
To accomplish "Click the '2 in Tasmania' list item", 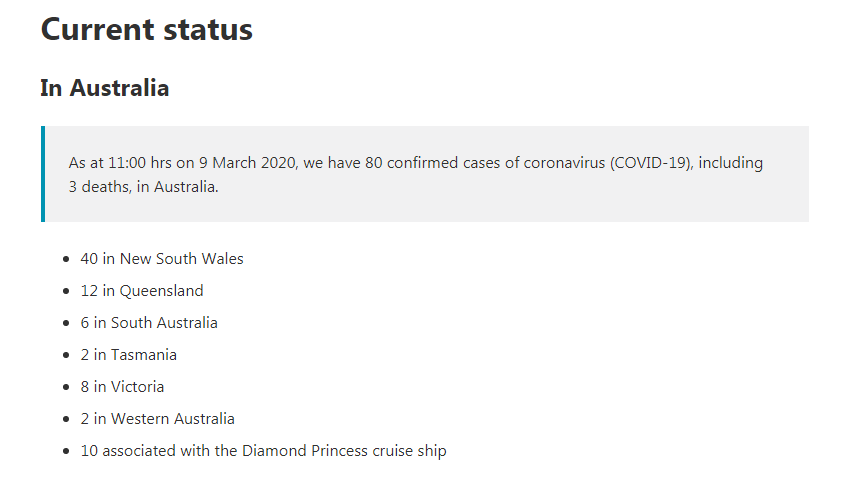I will pyautogui.click(x=128, y=355).
